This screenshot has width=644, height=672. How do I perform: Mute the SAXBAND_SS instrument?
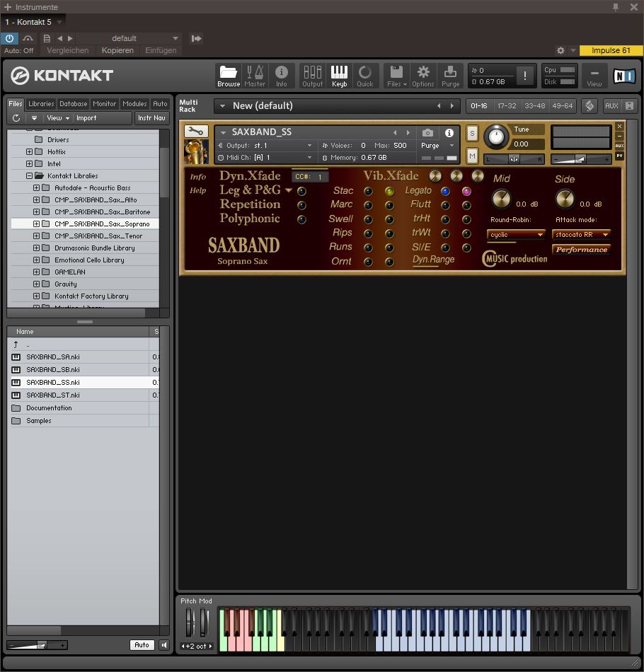pos(472,156)
